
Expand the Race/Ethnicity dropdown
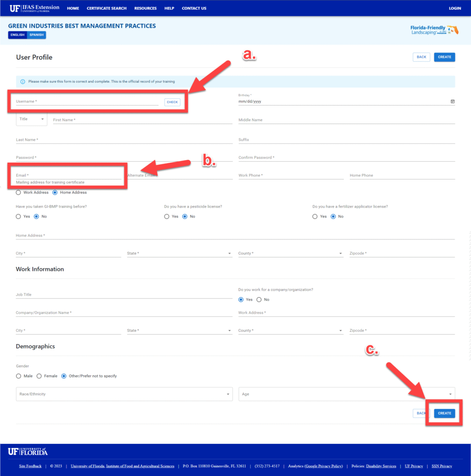125,394
